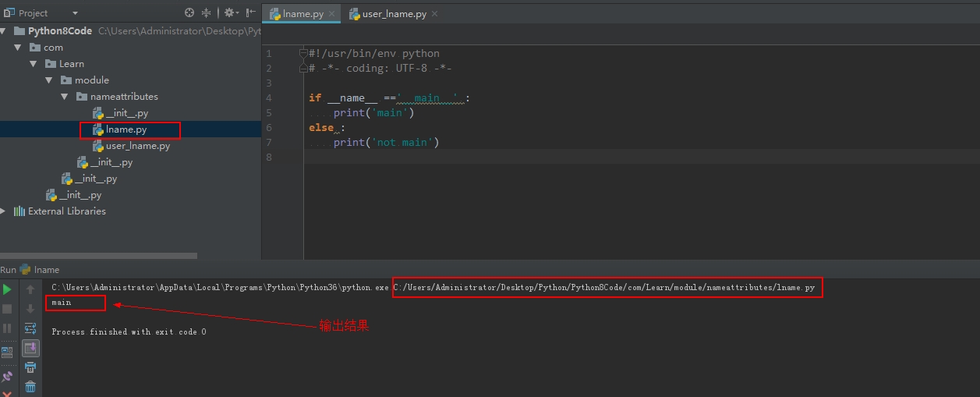Click the green Rerun button in Run panel
Screen dimensions: 980x397
pos(8,289)
